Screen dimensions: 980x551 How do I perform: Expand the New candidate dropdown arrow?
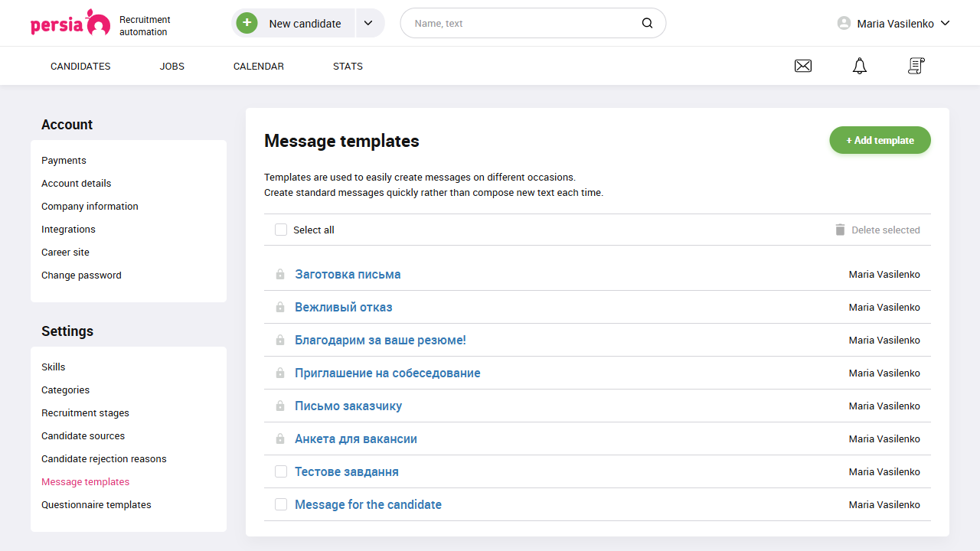(369, 23)
